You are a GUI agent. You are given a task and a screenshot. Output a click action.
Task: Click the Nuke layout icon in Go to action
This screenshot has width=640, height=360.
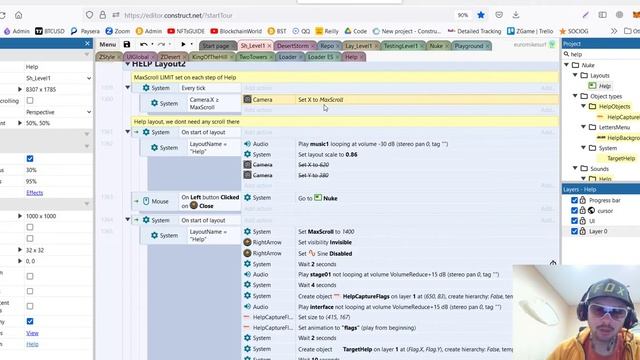[x=318, y=198]
